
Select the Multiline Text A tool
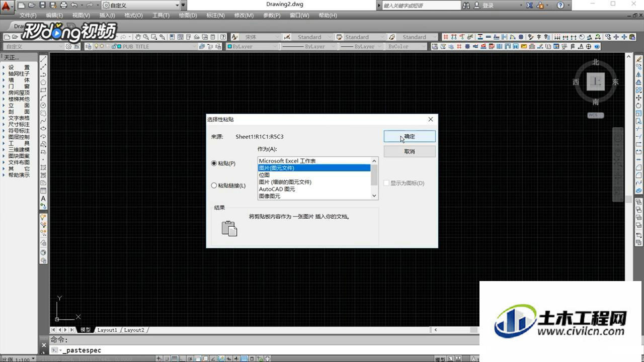(x=44, y=199)
